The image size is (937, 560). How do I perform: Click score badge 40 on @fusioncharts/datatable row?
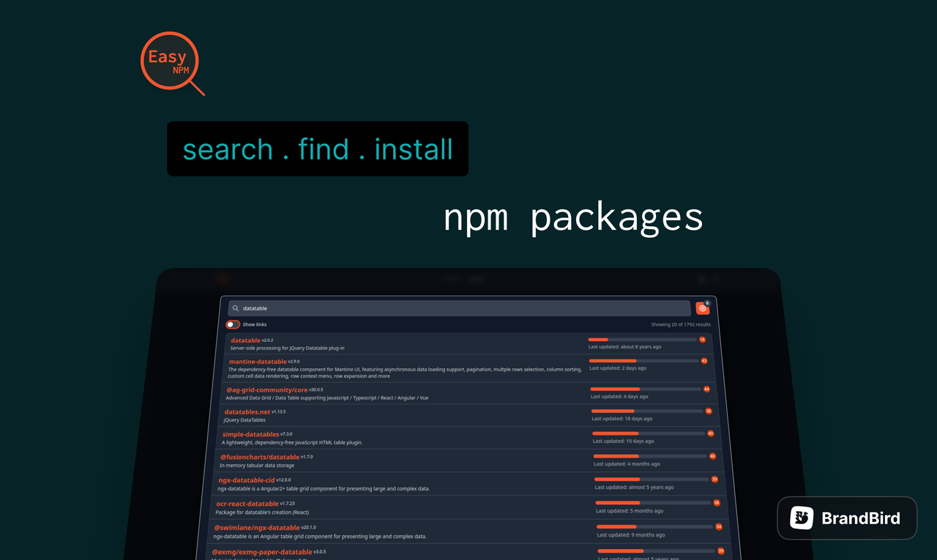coord(712,456)
